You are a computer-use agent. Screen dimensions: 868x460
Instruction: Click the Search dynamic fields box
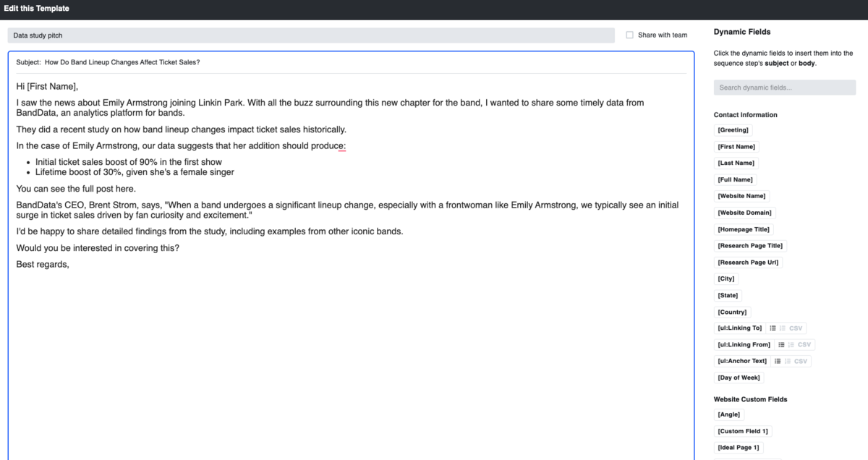pos(784,88)
